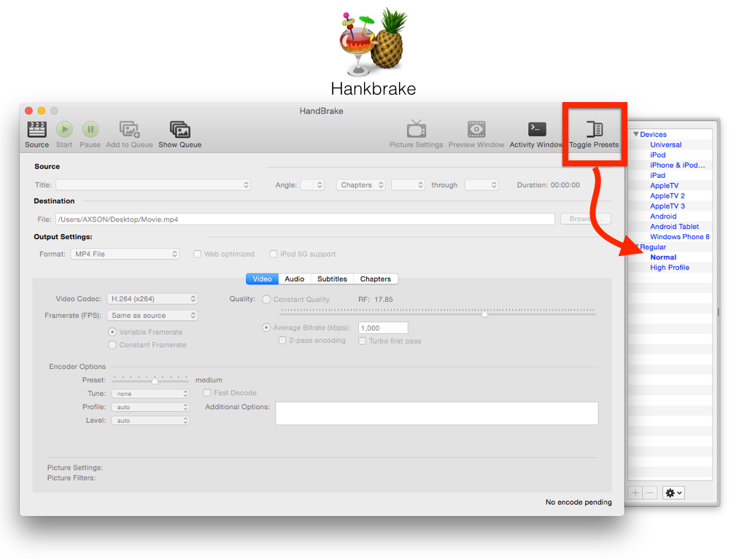Collapse the Devices presets group

click(636, 134)
